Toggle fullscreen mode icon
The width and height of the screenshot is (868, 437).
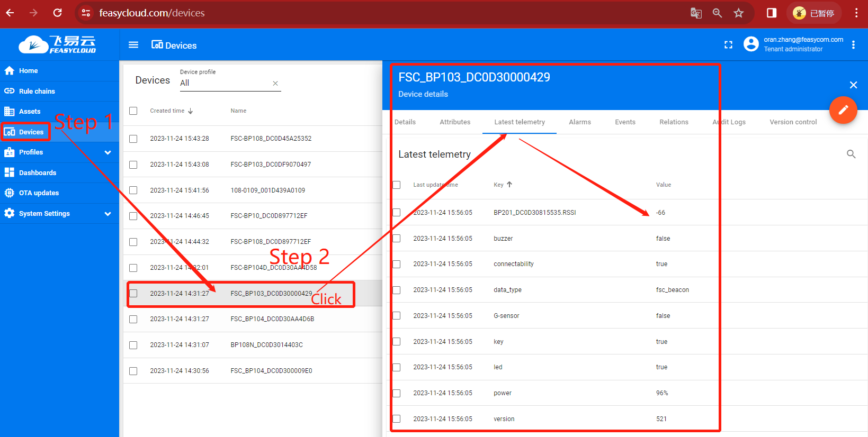pyautogui.click(x=728, y=45)
